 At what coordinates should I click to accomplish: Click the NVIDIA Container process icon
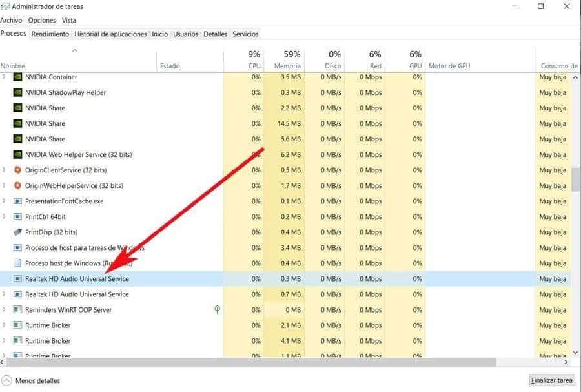point(16,77)
